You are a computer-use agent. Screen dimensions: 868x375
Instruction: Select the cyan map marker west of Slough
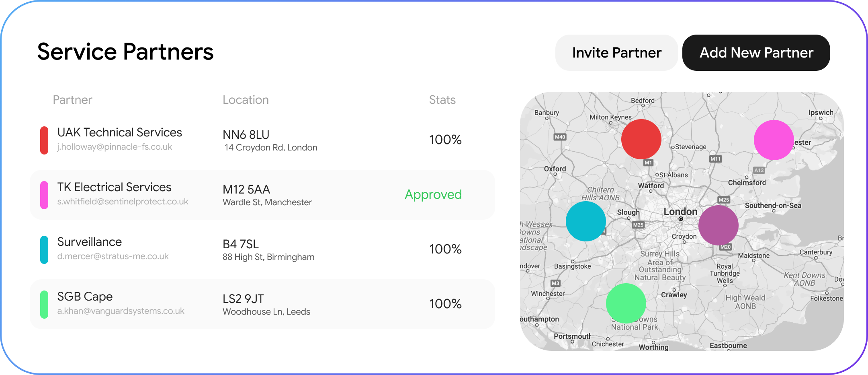tap(586, 221)
